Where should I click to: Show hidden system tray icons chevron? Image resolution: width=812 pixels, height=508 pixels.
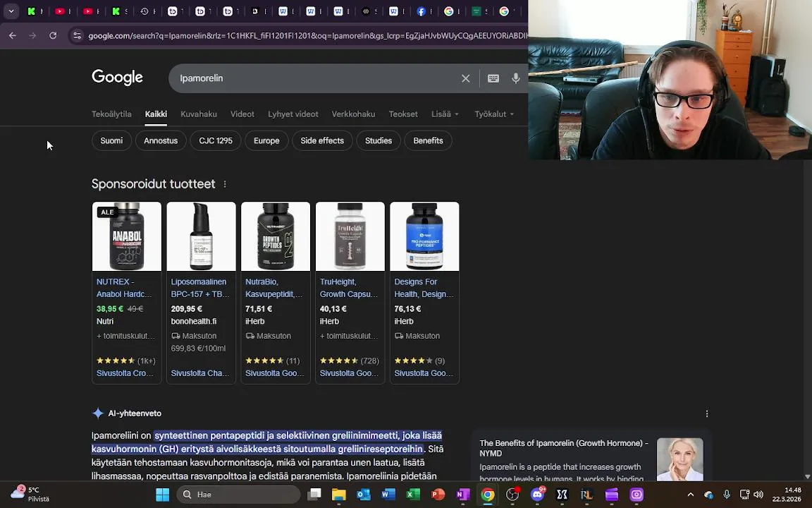tap(690, 495)
